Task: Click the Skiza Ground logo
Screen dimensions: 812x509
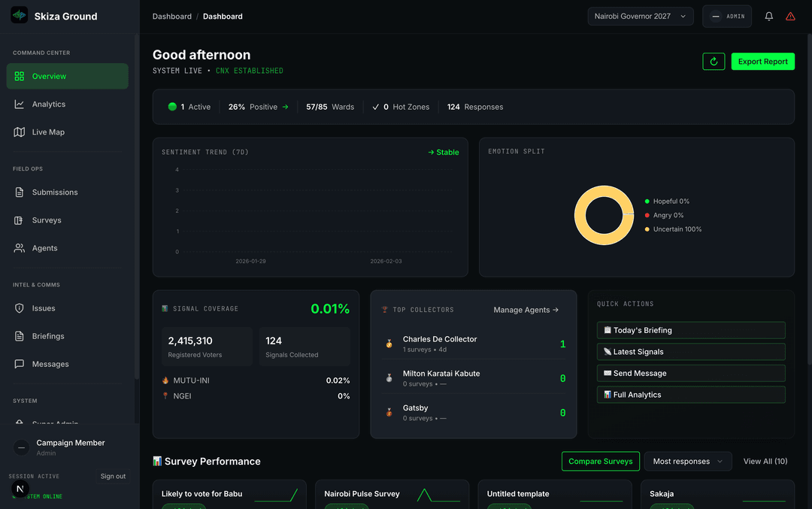Action: (x=19, y=14)
